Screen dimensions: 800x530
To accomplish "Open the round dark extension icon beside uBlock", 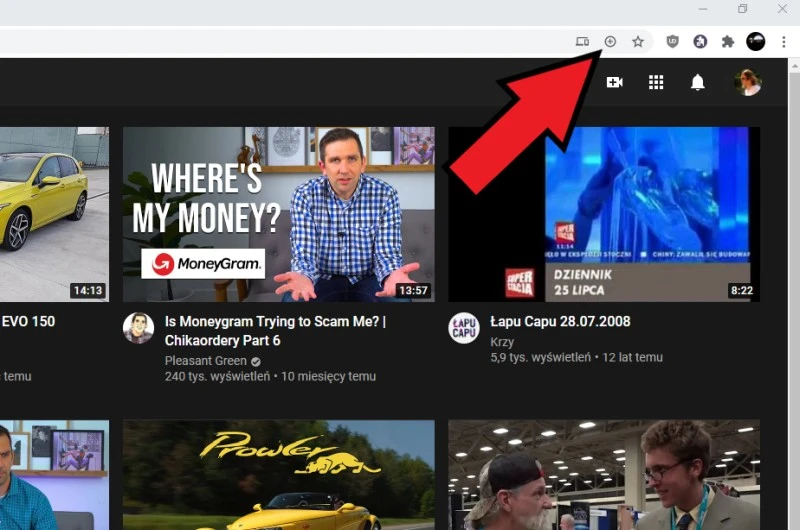I will click(700, 41).
